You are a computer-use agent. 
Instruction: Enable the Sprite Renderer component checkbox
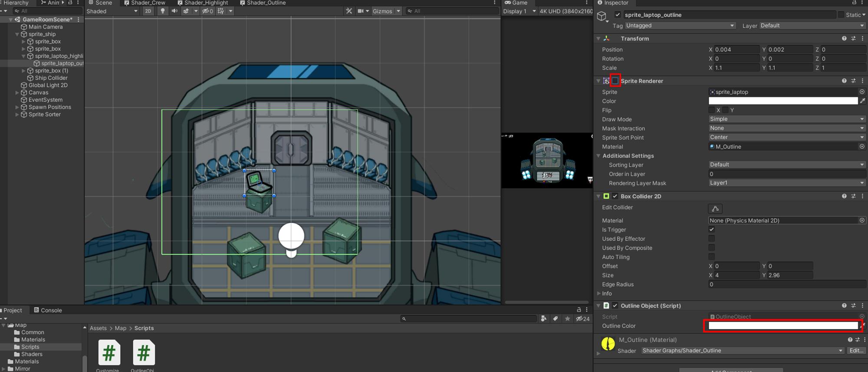pos(615,81)
